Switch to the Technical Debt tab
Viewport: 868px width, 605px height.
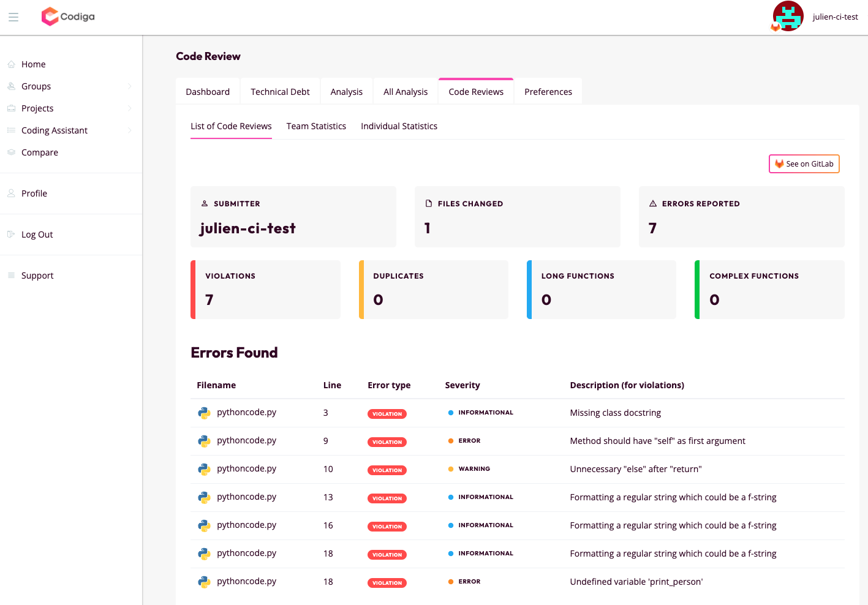[280, 91]
